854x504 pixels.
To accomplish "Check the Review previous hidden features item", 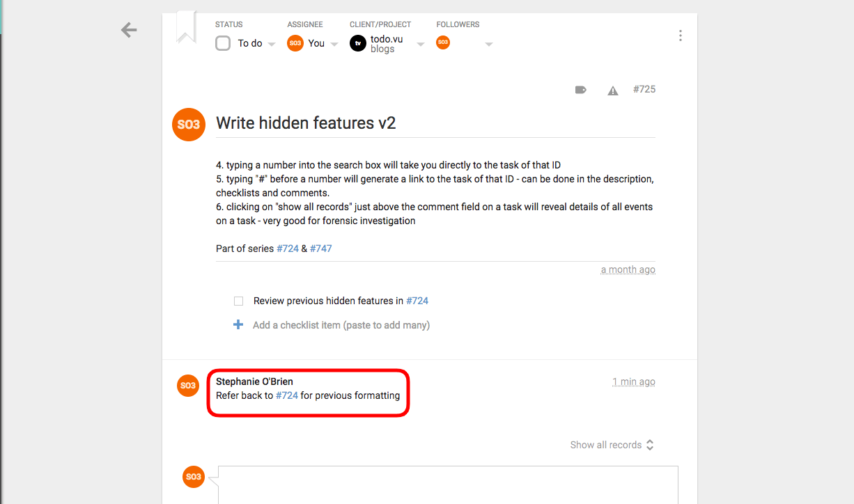I will (x=238, y=301).
